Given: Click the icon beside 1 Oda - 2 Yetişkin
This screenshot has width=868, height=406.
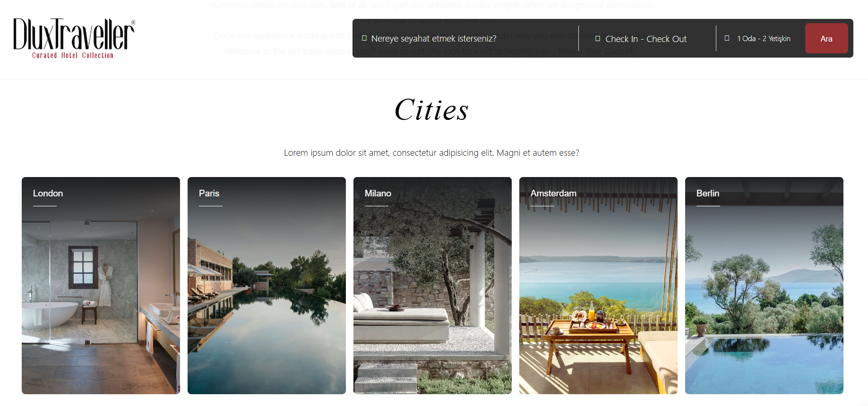Looking at the screenshot, I should click(x=727, y=38).
